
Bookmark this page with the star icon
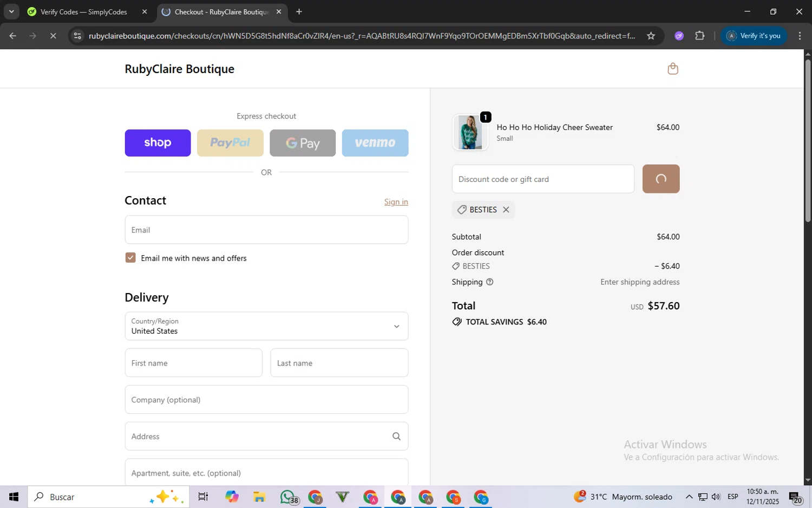point(651,36)
